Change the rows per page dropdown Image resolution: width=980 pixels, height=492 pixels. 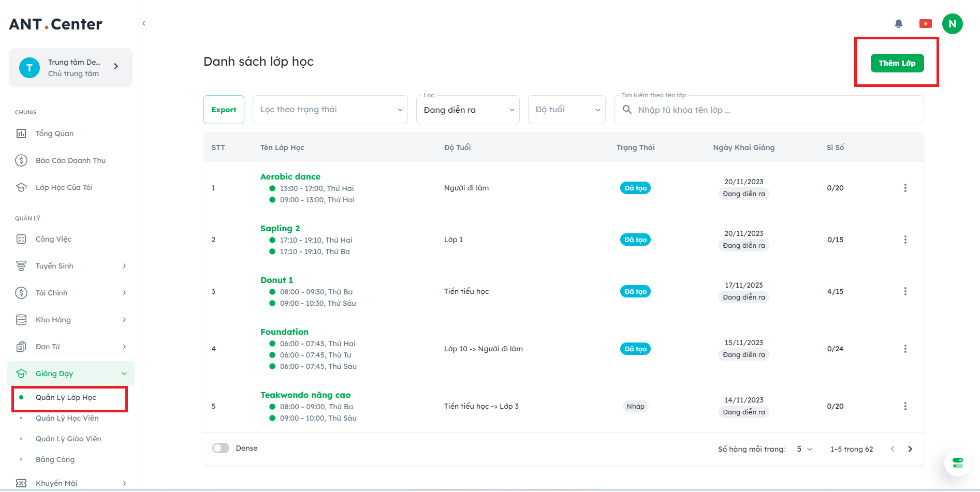pos(805,449)
